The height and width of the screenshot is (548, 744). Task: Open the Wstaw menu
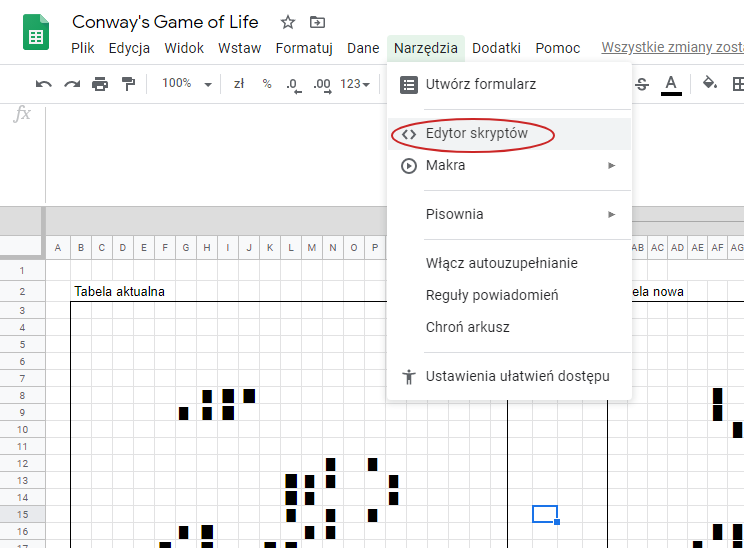240,48
